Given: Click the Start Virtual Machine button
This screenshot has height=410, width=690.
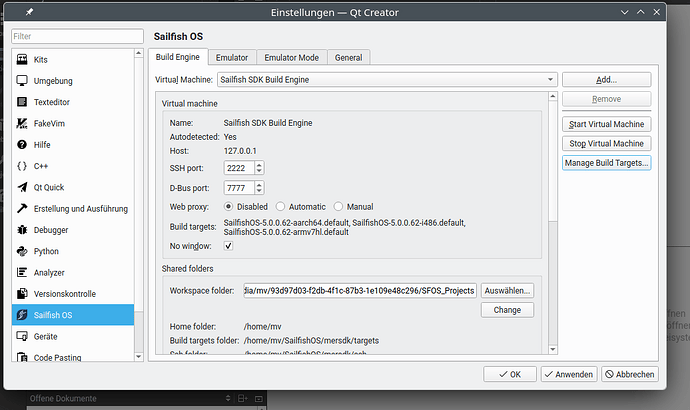Looking at the screenshot, I should coord(606,124).
